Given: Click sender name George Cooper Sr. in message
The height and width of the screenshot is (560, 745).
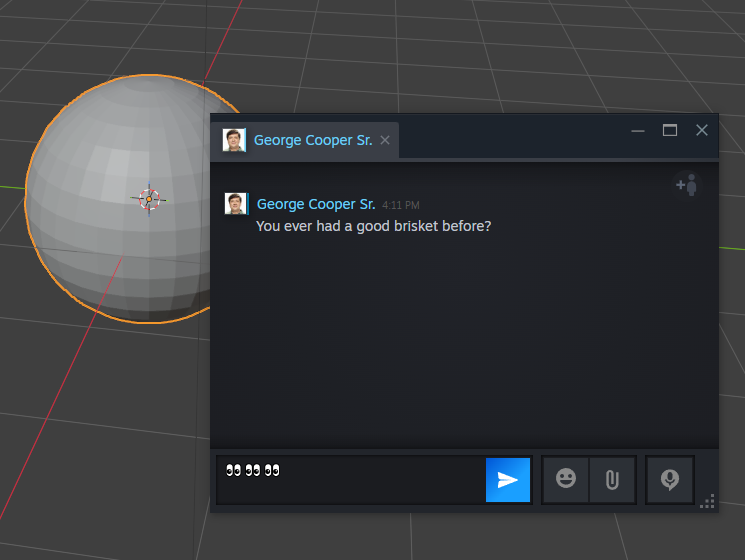Looking at the screenshot, I should [x=316, y=204].
